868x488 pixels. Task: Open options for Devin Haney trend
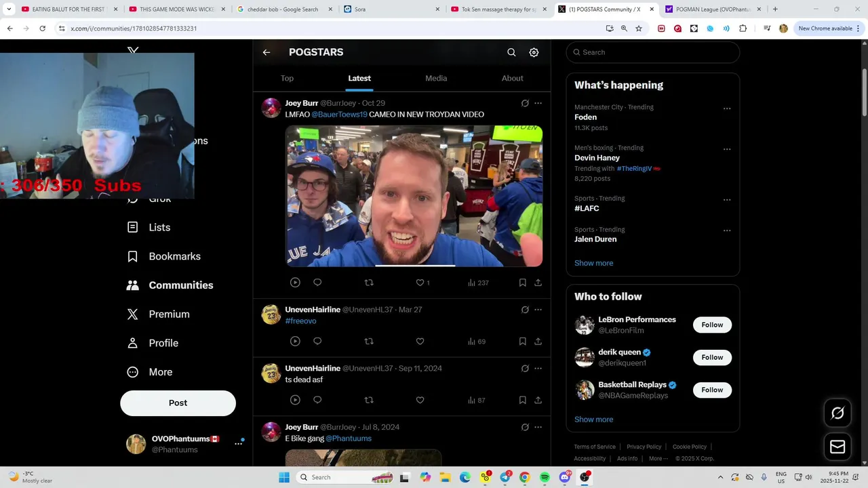pos(727,149)
